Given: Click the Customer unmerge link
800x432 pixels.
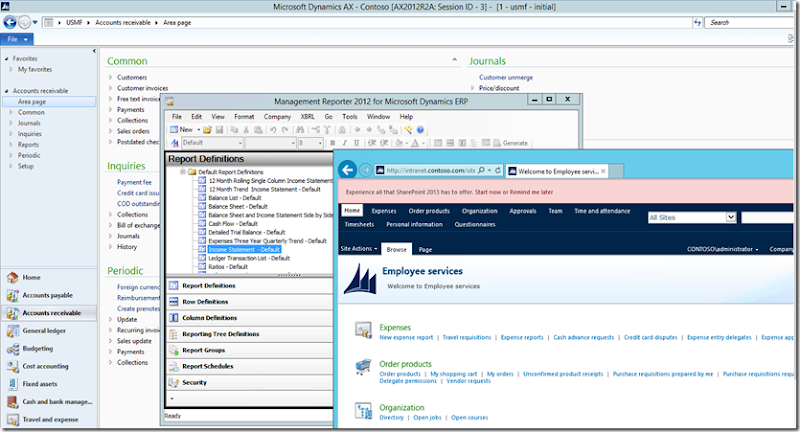Looking at the screenshot, I should [506, 77].
